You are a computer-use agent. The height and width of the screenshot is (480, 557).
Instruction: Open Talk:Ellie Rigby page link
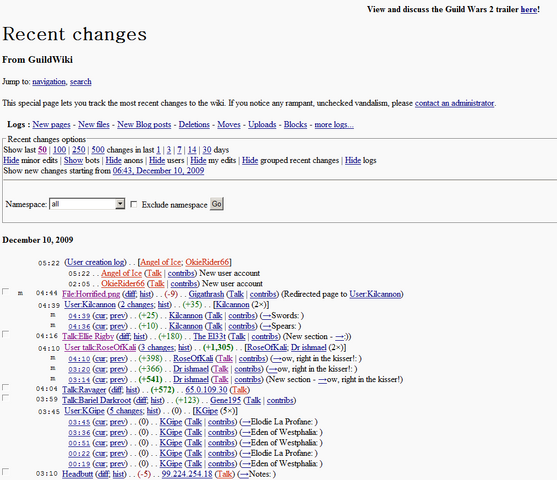pyautogui.click(x=88, y=336)
